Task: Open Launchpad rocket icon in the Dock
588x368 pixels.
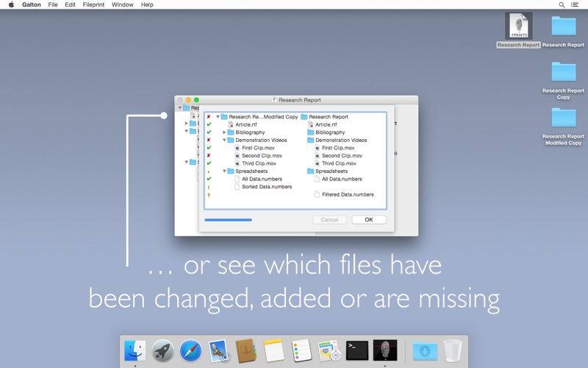Action: point(162,350)
